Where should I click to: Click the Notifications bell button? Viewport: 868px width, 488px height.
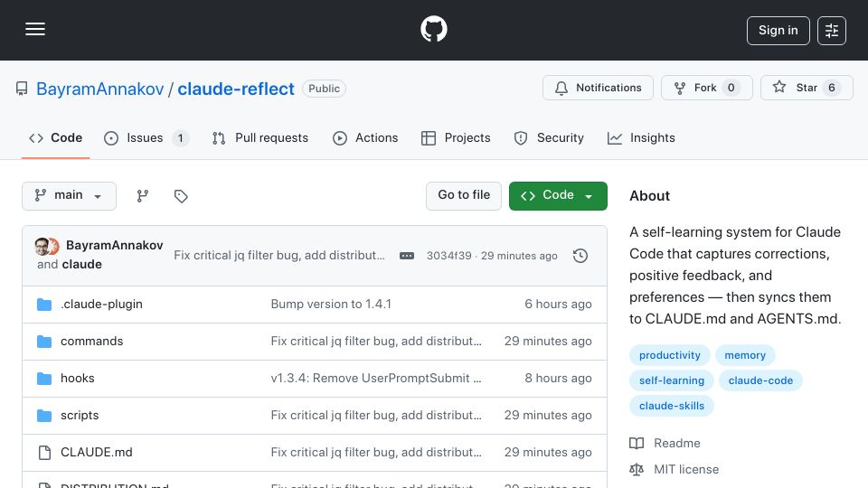click(x=598, y=88)
